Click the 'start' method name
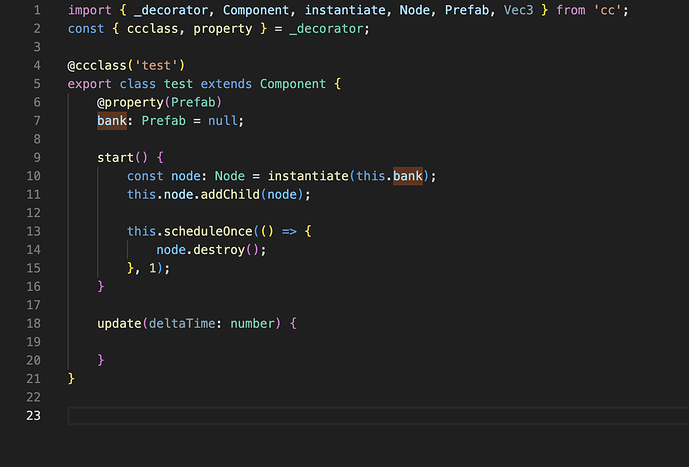 click(x=115, y=158)
